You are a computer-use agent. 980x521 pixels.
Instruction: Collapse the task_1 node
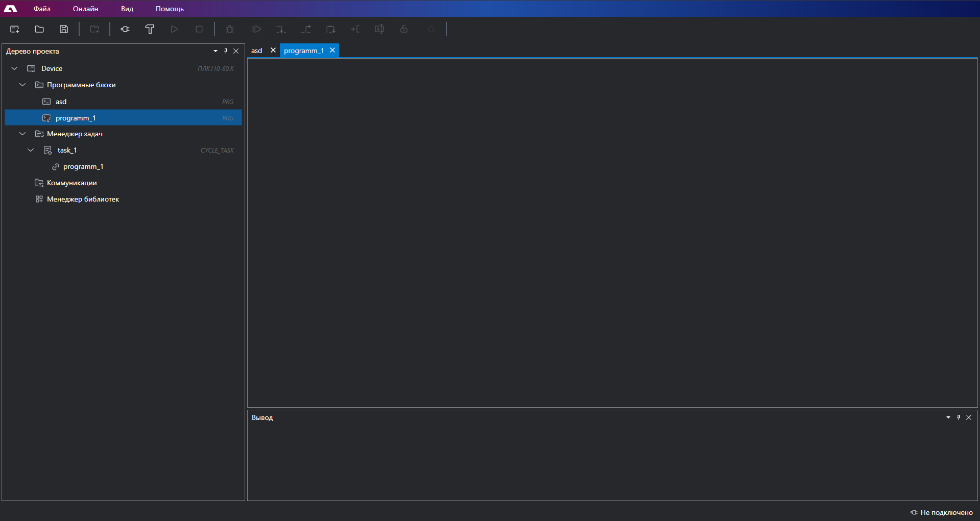click(31, 150)
